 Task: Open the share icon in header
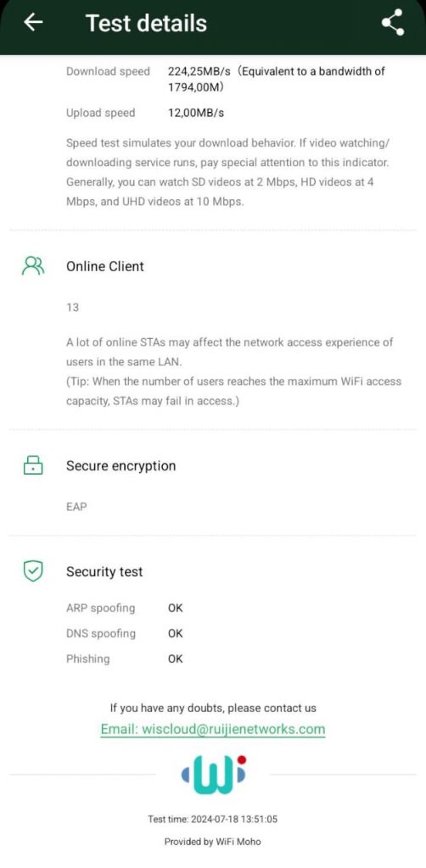392,23
